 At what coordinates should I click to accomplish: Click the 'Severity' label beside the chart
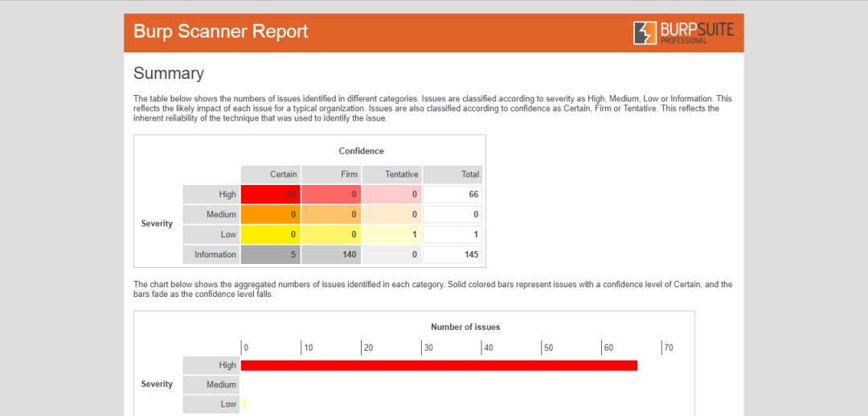coord(157,384)
